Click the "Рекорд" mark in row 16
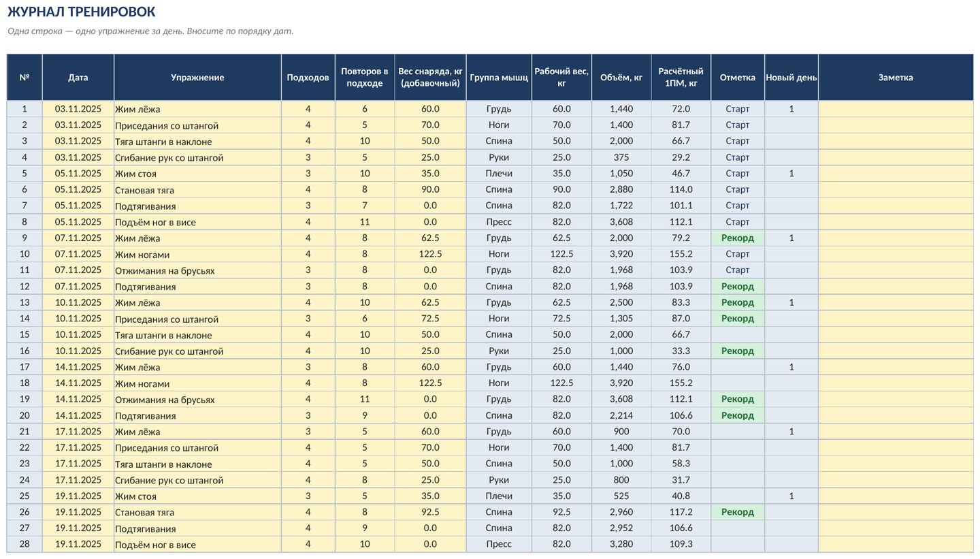The height and width of the screenshot is (559, 980). click(738, 351)
